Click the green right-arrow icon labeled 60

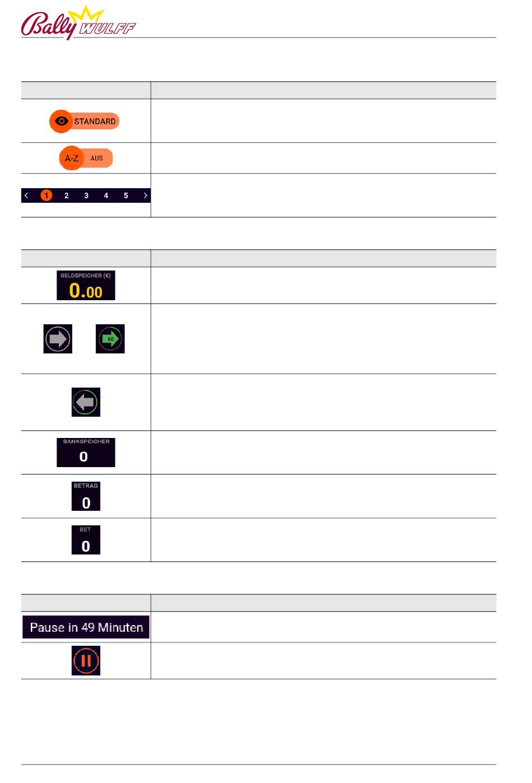click(110, 339)
